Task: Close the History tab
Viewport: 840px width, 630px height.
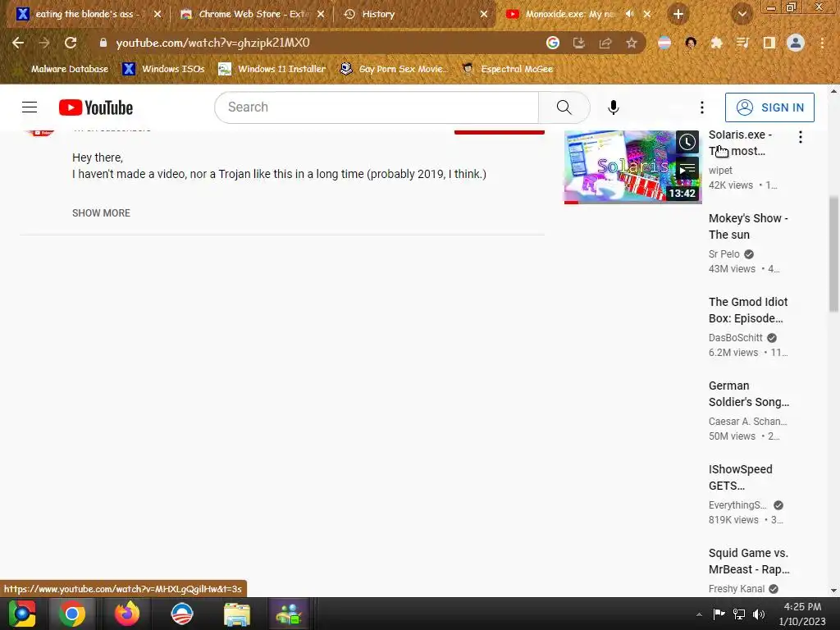Action: (x=484, y=14)
